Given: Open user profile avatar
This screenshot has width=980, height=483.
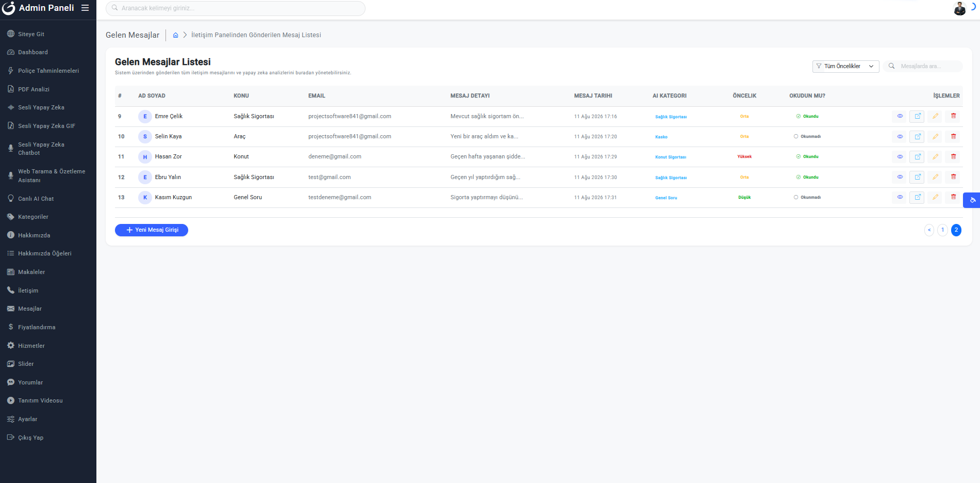Looking at the screenshot, I should 959,8.
